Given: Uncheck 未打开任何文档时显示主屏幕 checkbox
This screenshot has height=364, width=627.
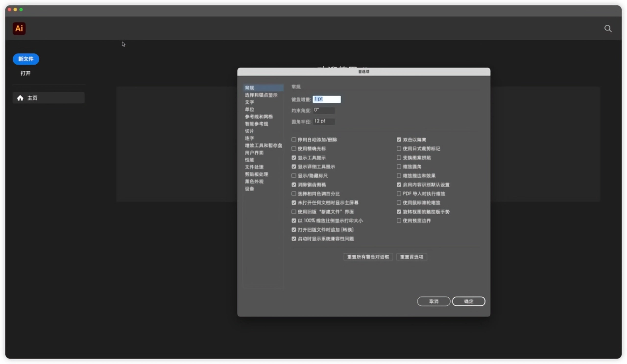Looking at the screenshot, I should [294, 202].
